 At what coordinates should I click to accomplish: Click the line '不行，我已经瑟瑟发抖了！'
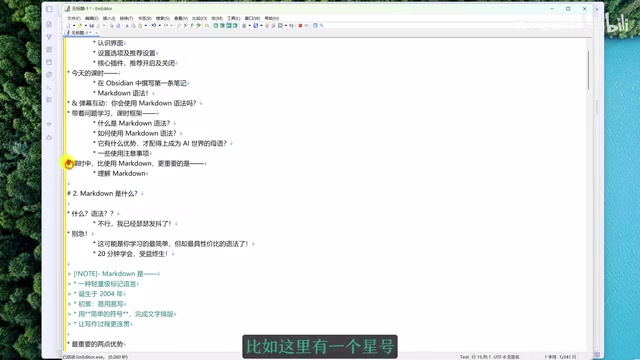(x=134, y=224)
